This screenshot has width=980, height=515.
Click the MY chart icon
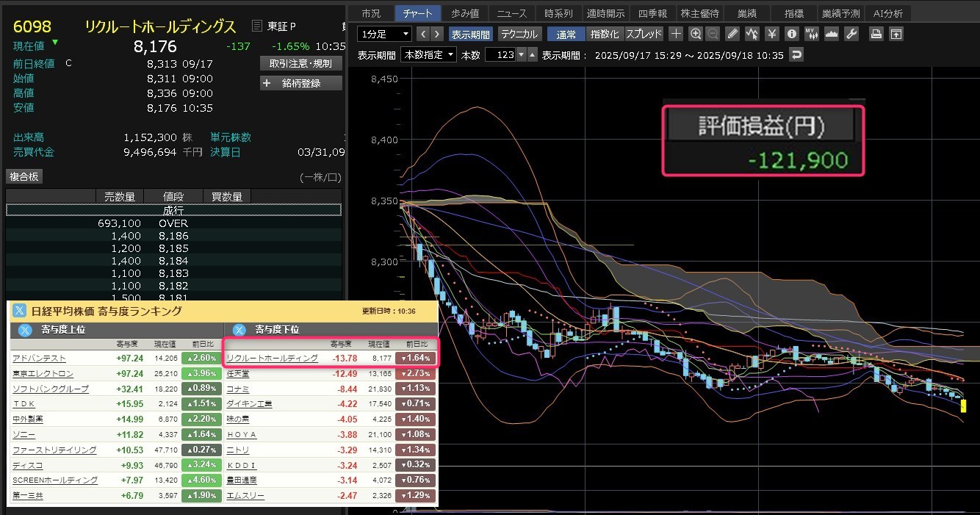pos(812,34)
